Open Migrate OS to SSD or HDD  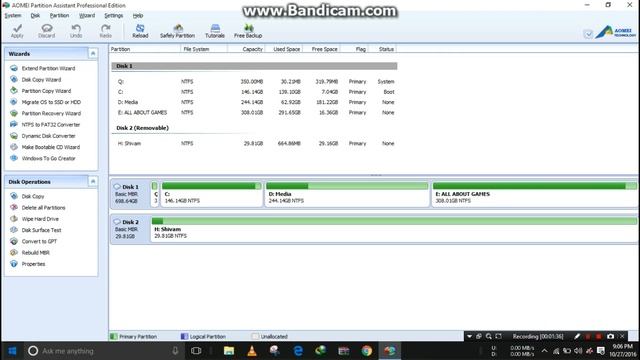click(51, 102)
